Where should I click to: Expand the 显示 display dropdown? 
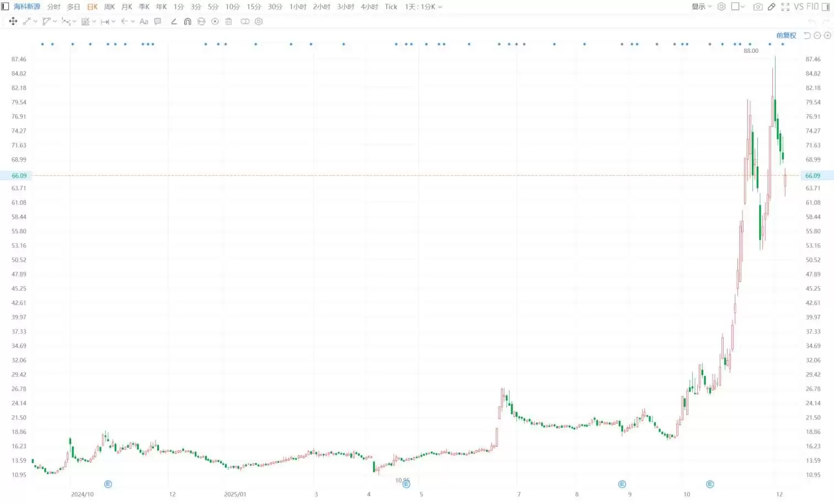click(x=702, y=7)
